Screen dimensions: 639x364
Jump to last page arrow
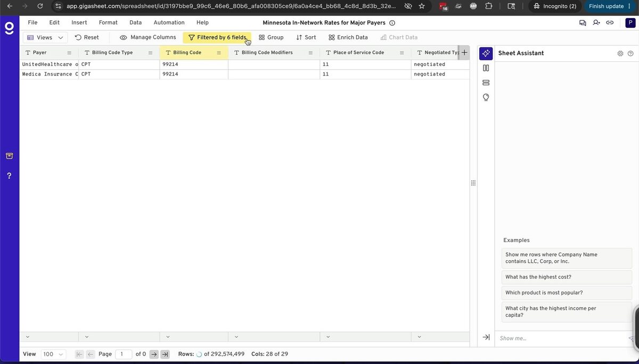coord(165,354)
